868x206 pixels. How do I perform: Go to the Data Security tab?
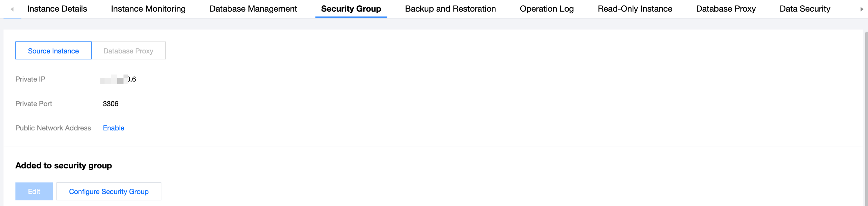point(805,9)
